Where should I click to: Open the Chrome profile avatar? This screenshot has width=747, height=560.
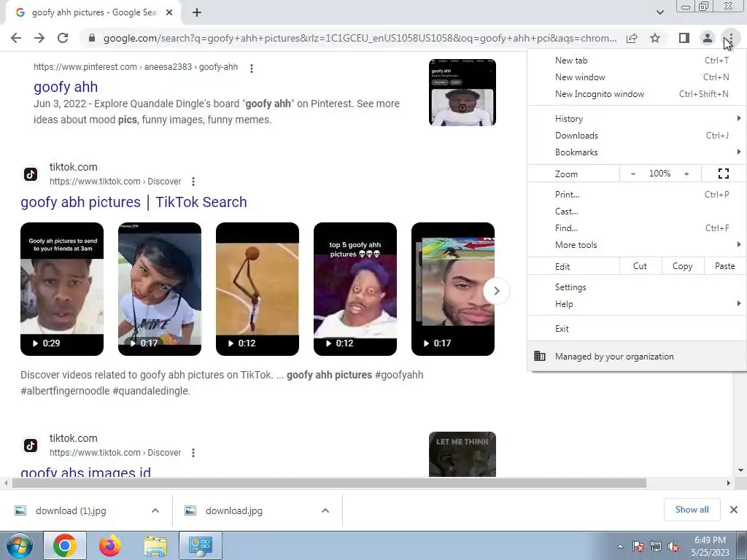708,38
